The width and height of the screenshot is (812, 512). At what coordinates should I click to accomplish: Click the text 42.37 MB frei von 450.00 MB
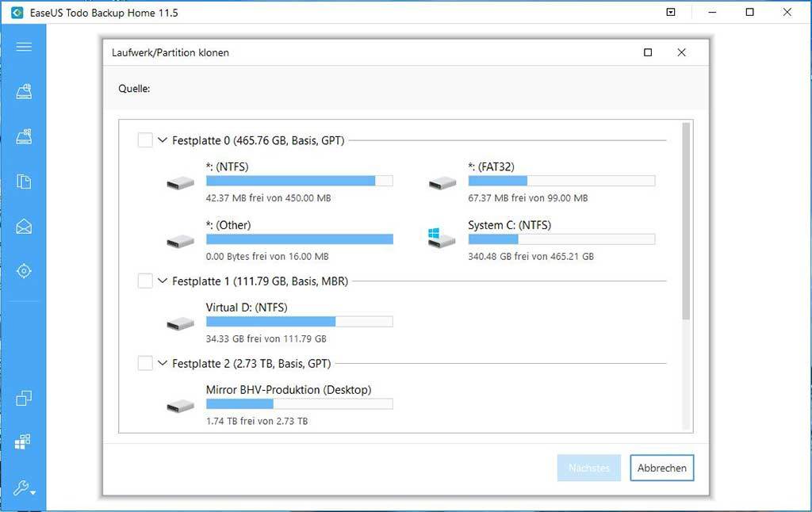pos(268,198)
